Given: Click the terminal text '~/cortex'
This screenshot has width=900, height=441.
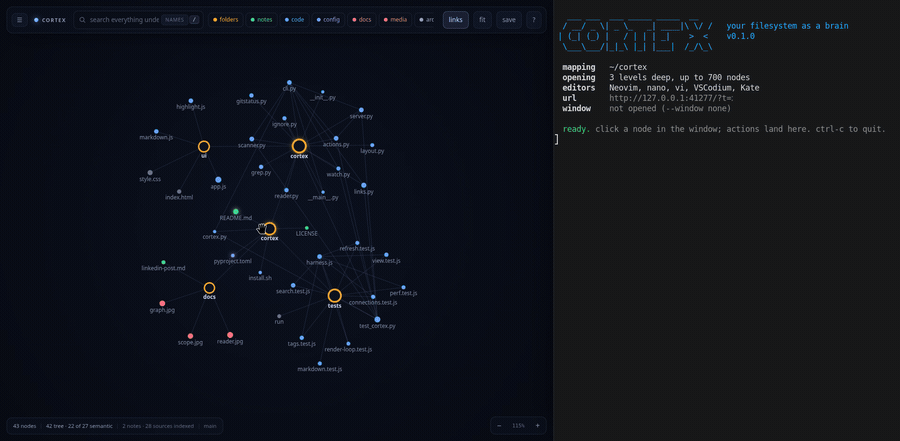Looking at the screenshot, I should (628, 67).
